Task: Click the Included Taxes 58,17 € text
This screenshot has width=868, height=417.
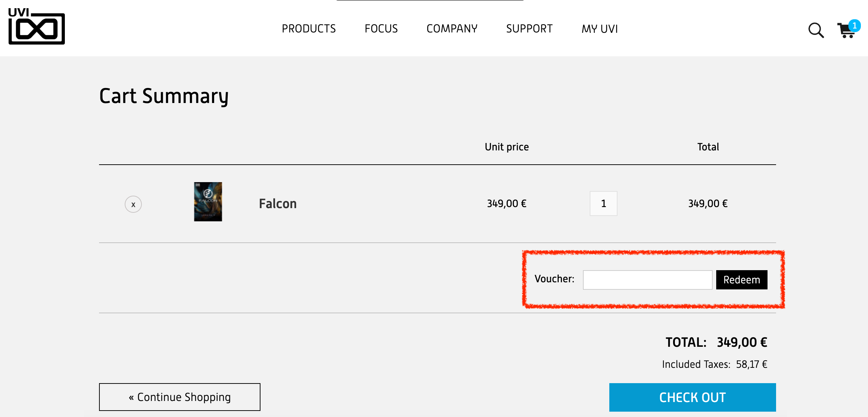Action: click(x=715, y=364)
